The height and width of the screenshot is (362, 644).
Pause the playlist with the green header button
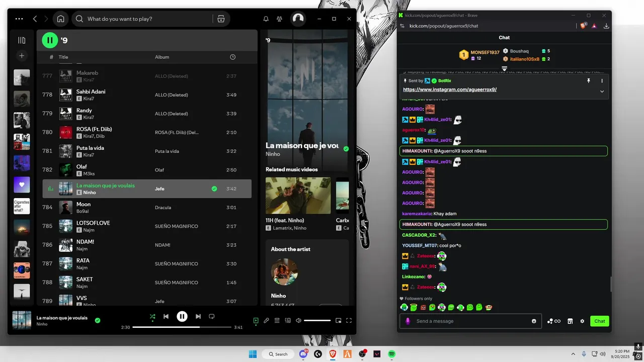50,40
